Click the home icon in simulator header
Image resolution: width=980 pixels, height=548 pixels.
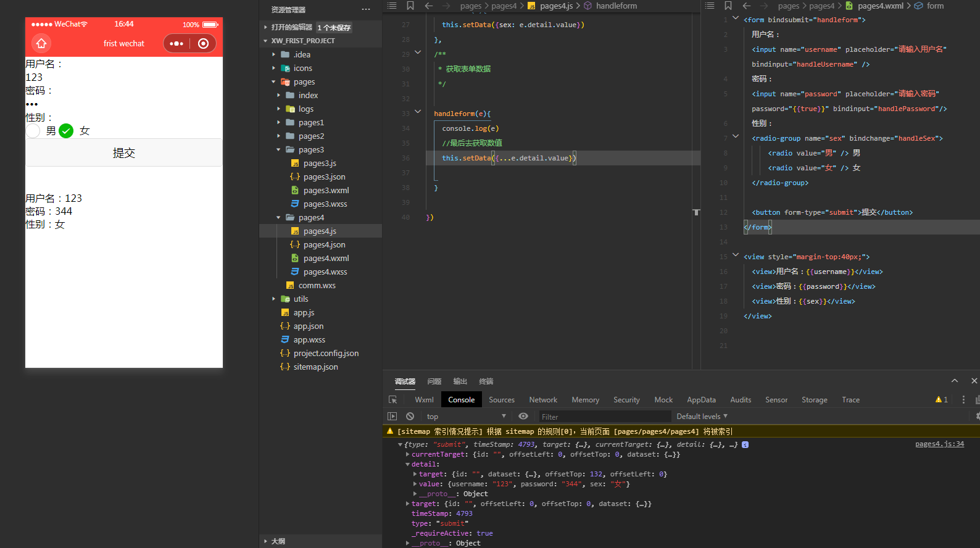41,43
